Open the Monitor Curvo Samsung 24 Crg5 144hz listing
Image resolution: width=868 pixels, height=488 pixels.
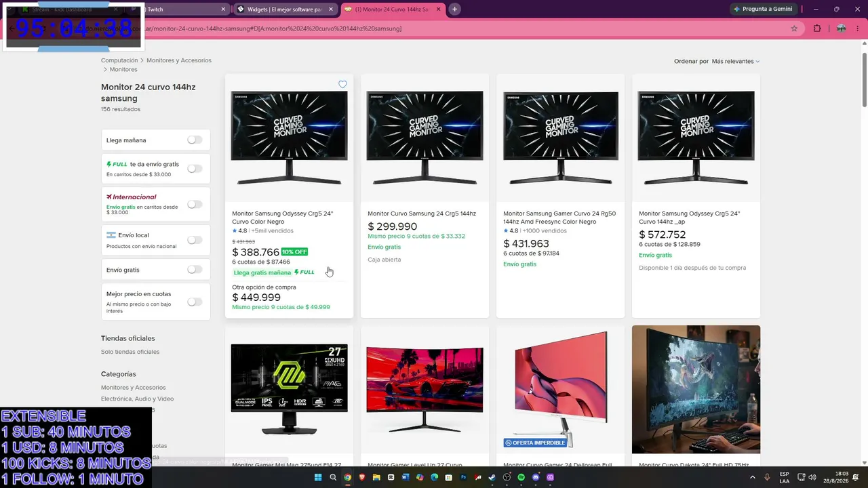tap(422, 213)
